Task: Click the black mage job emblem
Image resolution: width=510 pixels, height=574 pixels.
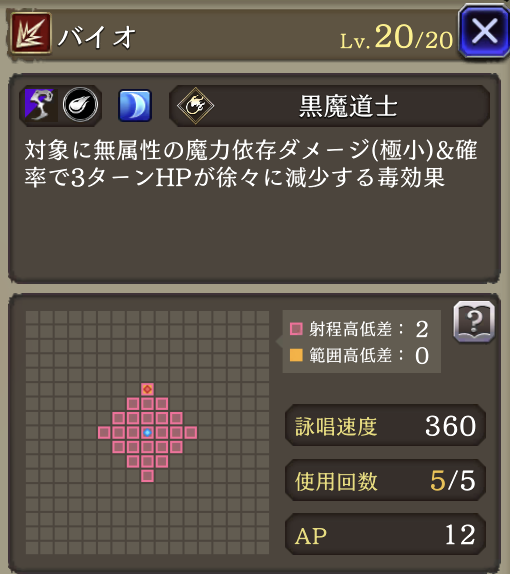Action: [196, 105]
